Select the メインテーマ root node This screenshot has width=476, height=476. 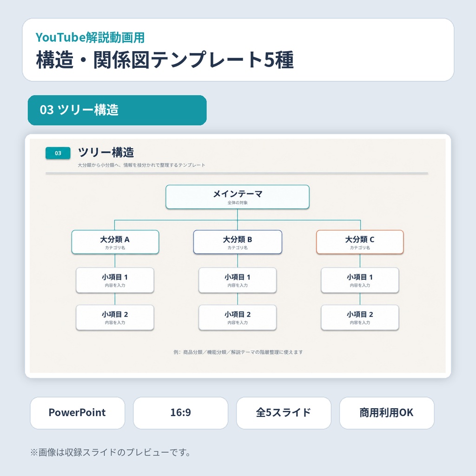pyautogui.click(x=238, y=197)
